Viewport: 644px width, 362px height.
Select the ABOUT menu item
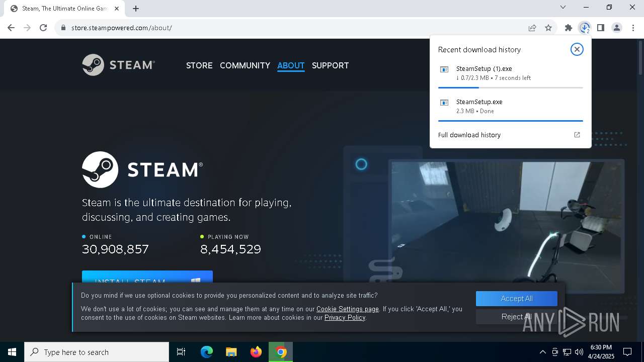tap(291, 65)
